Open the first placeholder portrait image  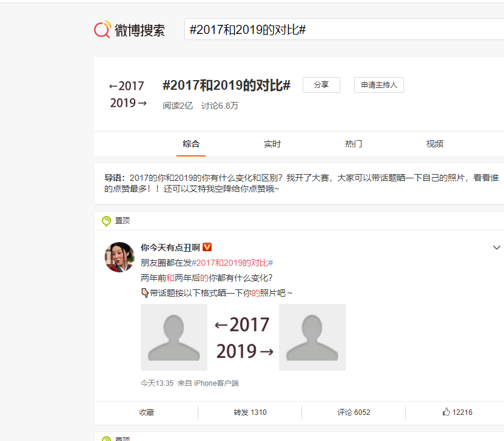point(174,337)
